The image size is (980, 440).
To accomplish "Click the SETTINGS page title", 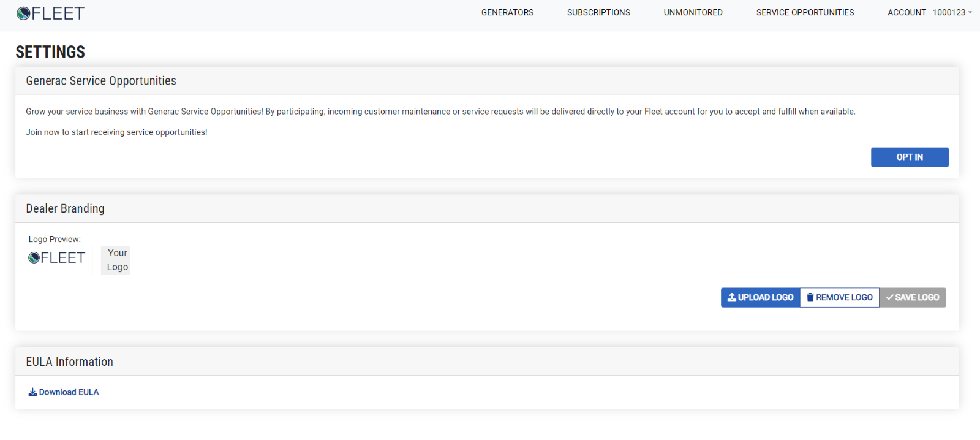I will click(50, 52).
